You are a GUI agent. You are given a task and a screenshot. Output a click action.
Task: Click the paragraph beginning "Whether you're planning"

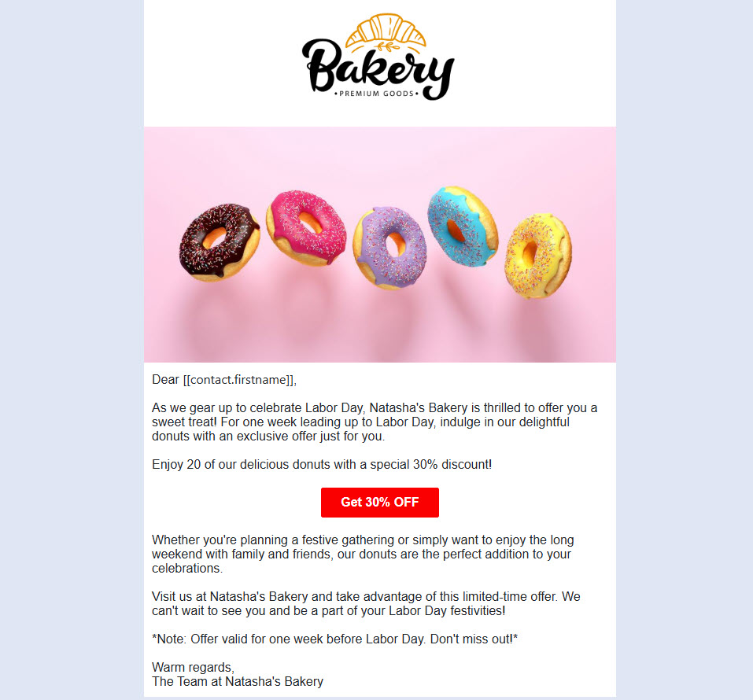coord(363,554)
